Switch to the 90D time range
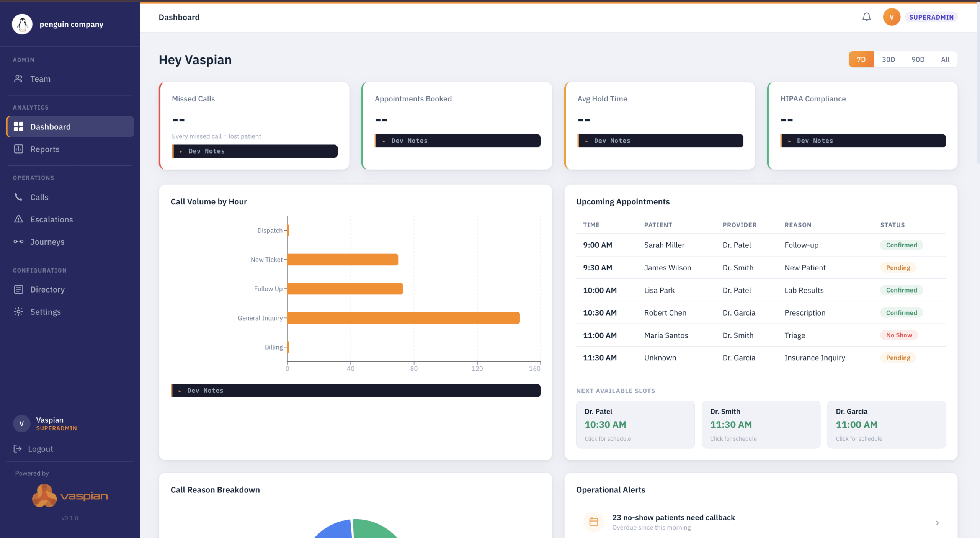 [918, 59]
